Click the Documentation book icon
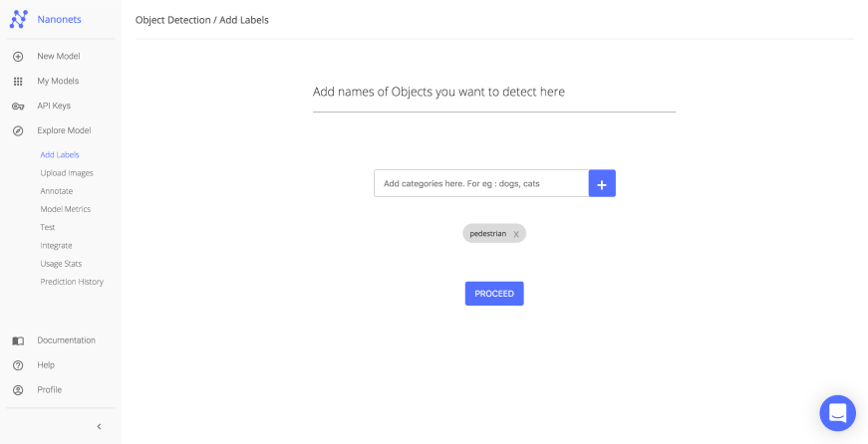This screenshot has height=444, width=868. click(18, 340)
